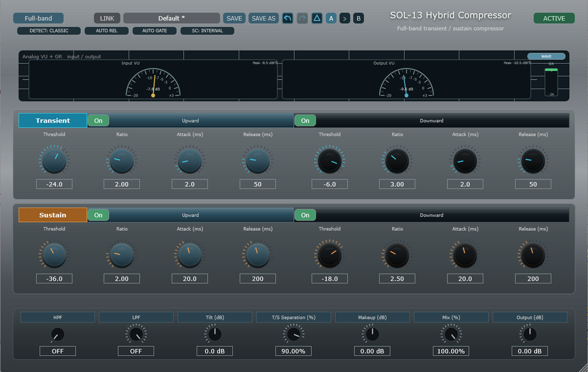Click the Transient Upward header bar
Viewport: 588px width, 372px height.
191,121
